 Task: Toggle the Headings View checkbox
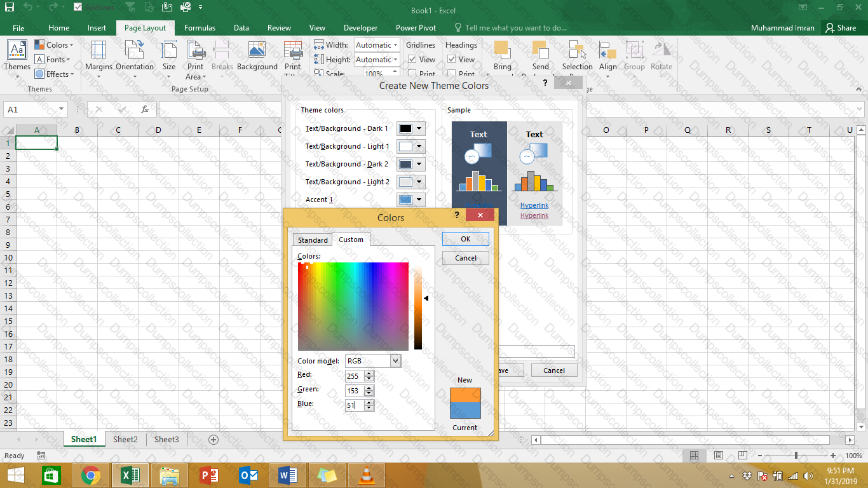coord(451,60)
